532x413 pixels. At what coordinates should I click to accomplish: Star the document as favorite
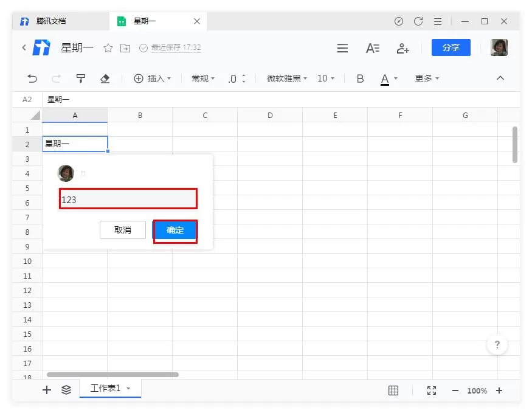click(108, 48)
